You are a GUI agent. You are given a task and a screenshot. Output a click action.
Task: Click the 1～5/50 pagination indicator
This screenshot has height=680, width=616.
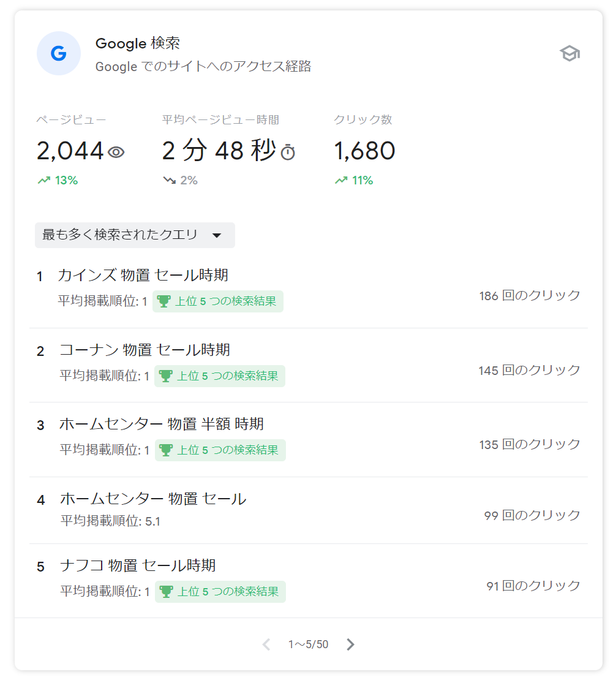tap(308, 644)
